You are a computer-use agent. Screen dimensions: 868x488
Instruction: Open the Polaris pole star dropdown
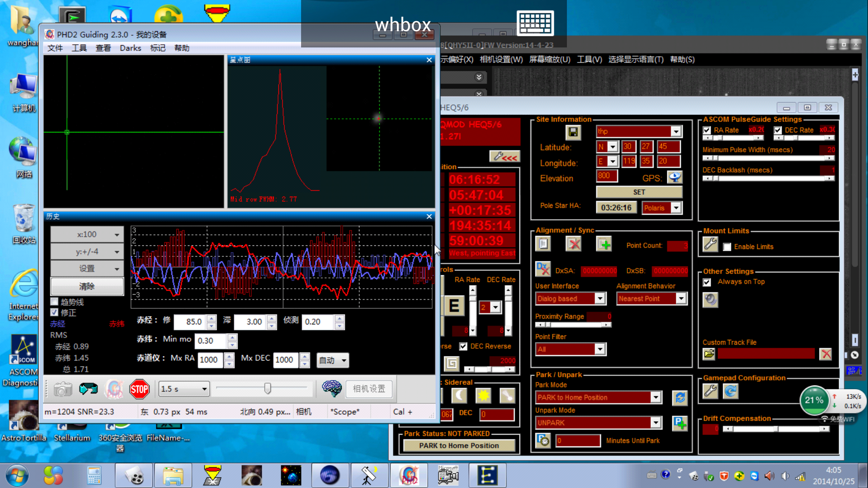[x=662, y=208]
